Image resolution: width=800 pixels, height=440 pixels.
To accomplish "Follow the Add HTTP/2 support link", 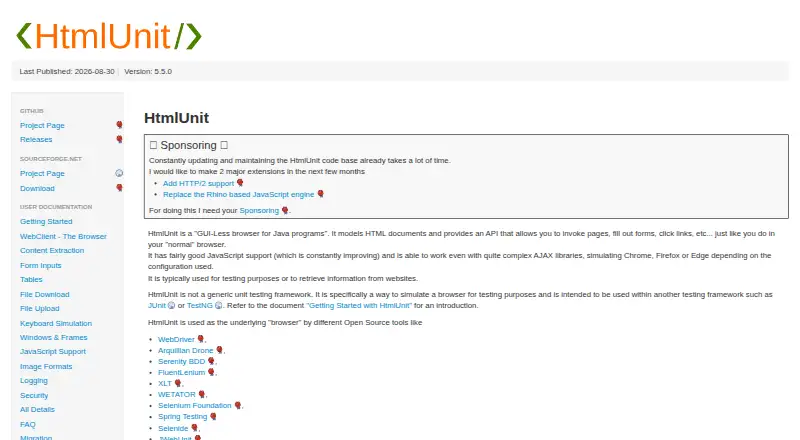I will coord(198,183).
